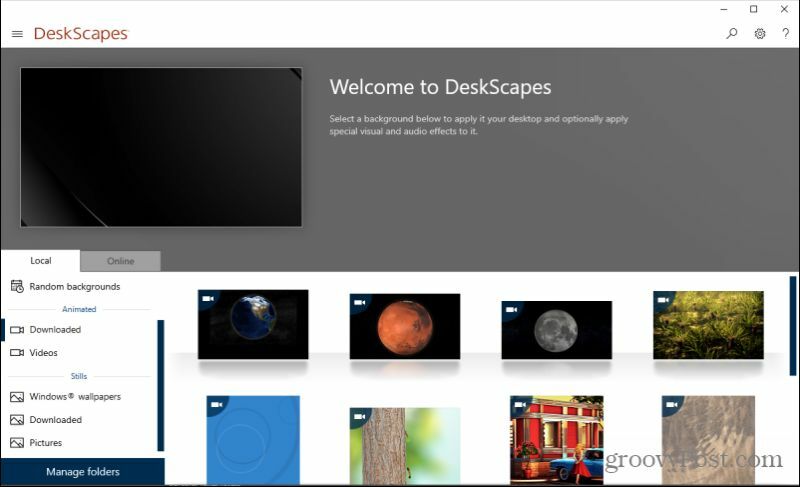Select the blue circles animated background
Image resolution: width=800 pixels, height=487 pixels.
(253, 440)
